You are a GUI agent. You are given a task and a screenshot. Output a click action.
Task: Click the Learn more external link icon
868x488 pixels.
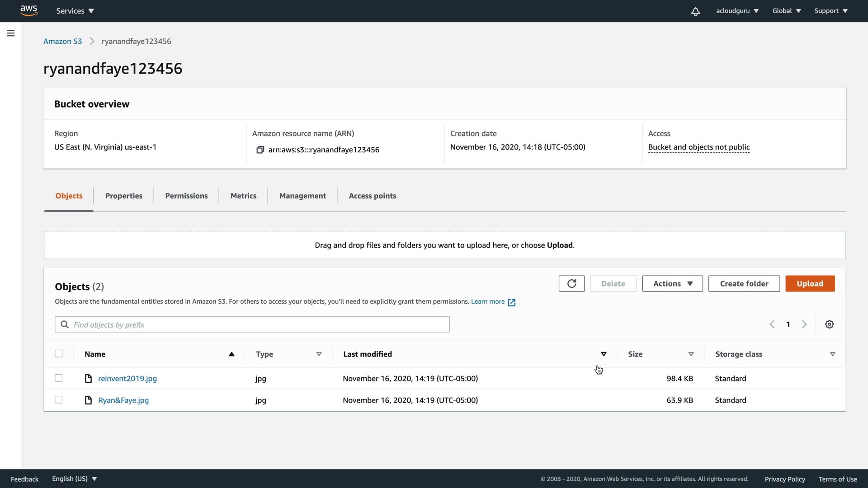(x=511, y=302)
